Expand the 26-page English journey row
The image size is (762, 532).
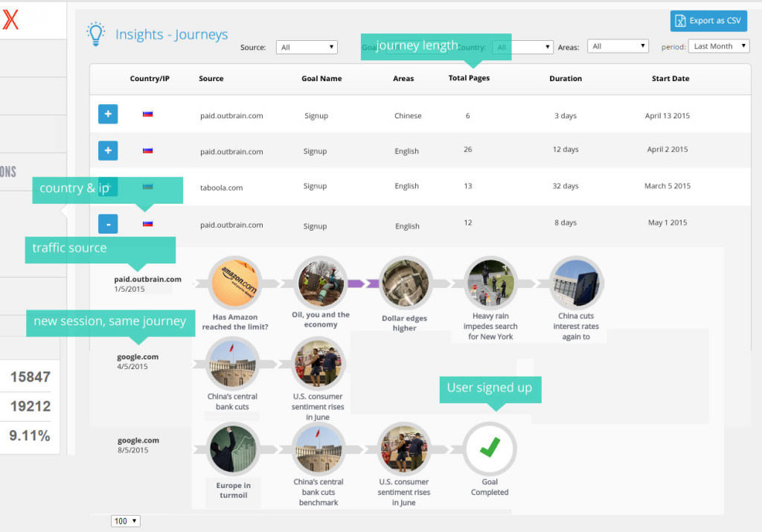pos(108,151)
